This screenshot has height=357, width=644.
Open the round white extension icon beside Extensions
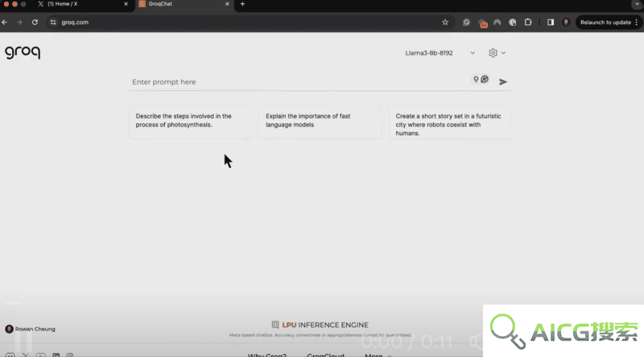(512, 23)
